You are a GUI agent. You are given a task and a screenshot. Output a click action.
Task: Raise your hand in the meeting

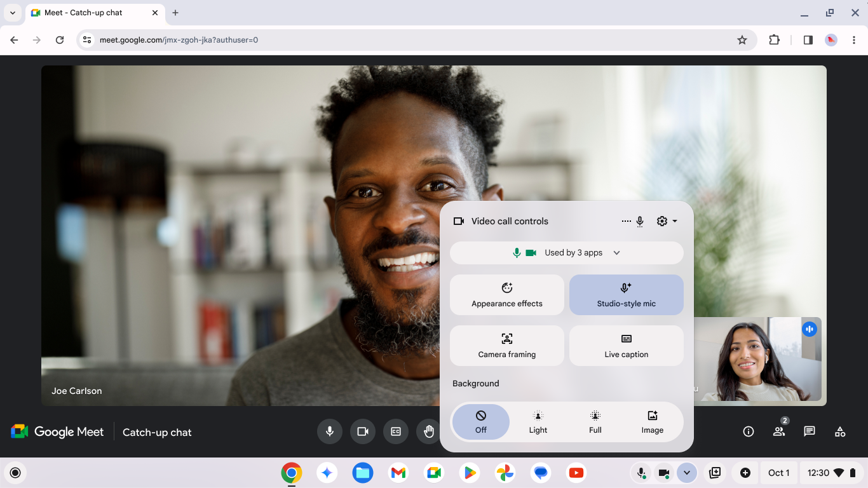[x=428, y=431]
